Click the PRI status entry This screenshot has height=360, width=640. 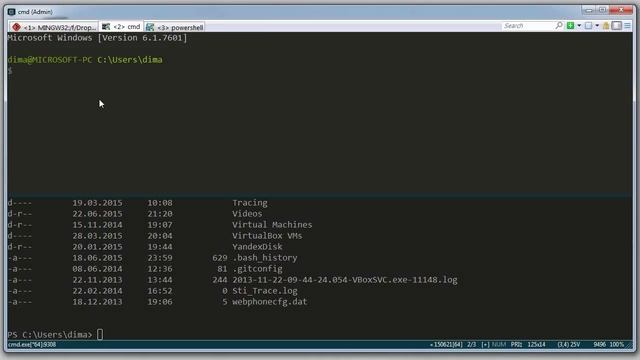point(516,344)
